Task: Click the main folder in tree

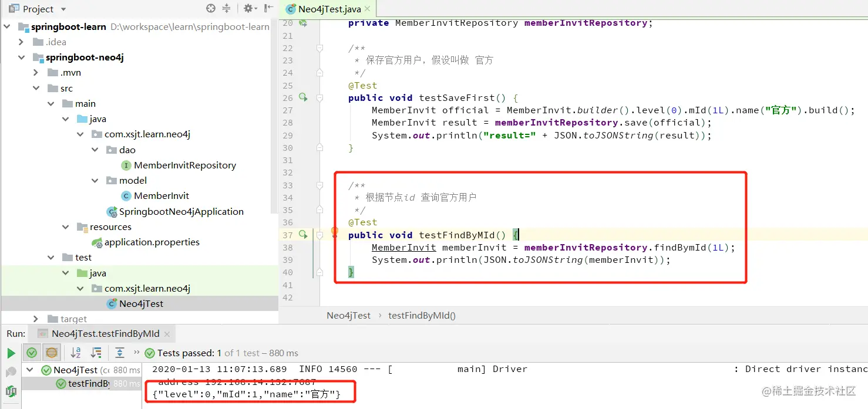Action: [85, 104]
